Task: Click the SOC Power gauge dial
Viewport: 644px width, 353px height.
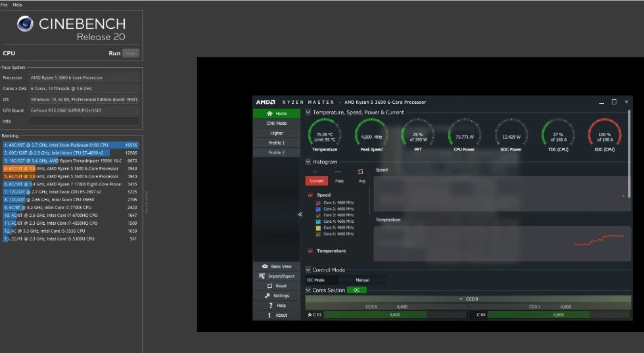Action: coord(511,132)
